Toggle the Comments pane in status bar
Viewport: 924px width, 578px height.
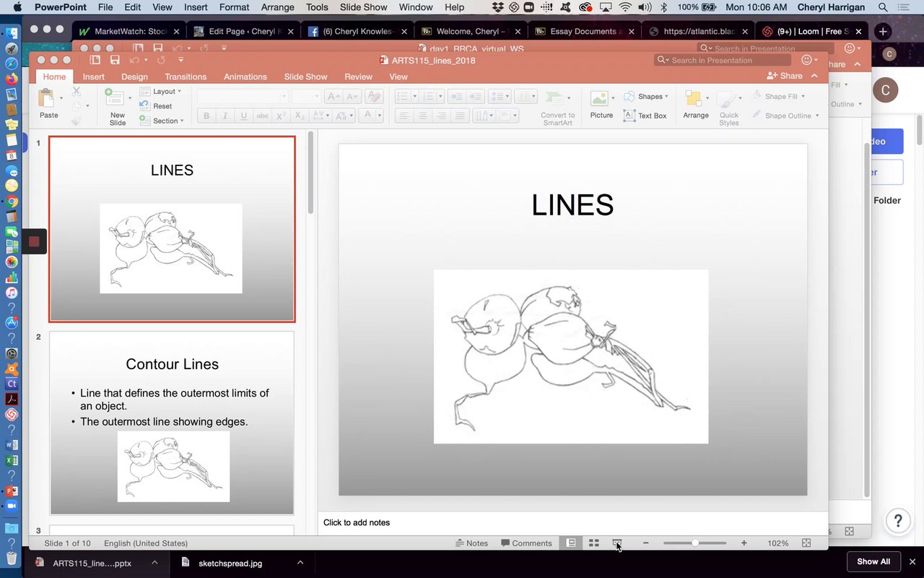coord(526,543)
